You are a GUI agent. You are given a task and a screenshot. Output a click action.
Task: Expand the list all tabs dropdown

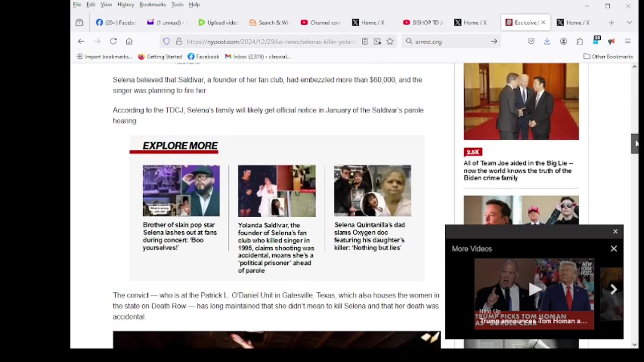tap(629, 22)
